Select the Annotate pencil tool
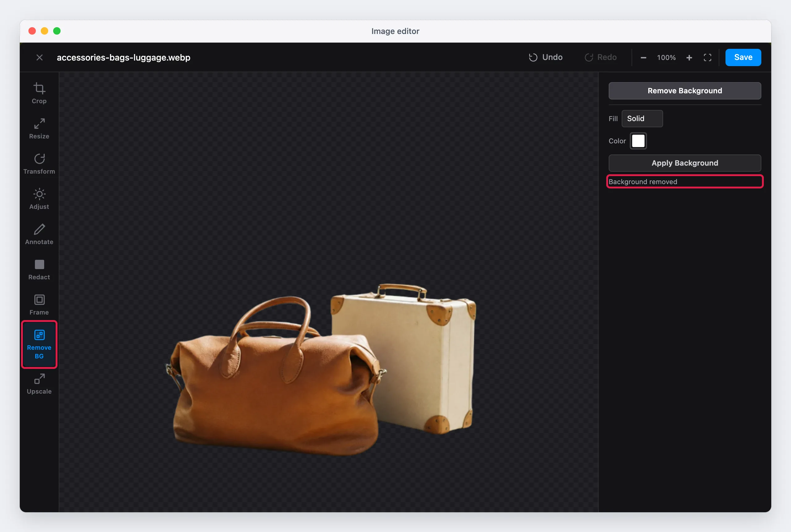The image size is (791, 532). pos(39,234)
